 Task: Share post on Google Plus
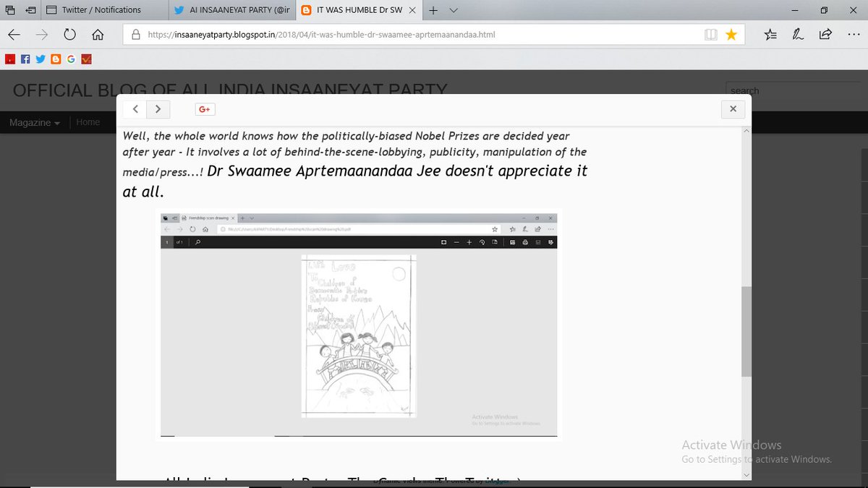tap(205, 109)
